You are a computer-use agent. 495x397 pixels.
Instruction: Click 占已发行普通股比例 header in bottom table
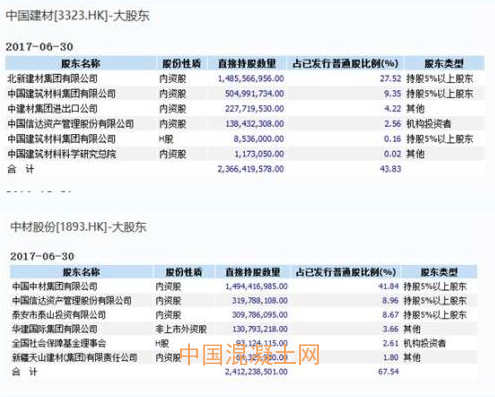[346, 272]
